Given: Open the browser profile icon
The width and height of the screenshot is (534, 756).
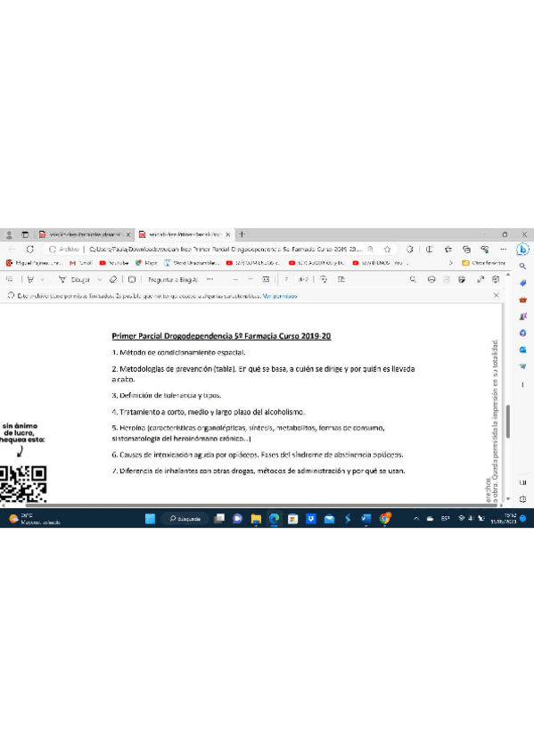Looking at the screenshot, I should click(x=9, y=234).
